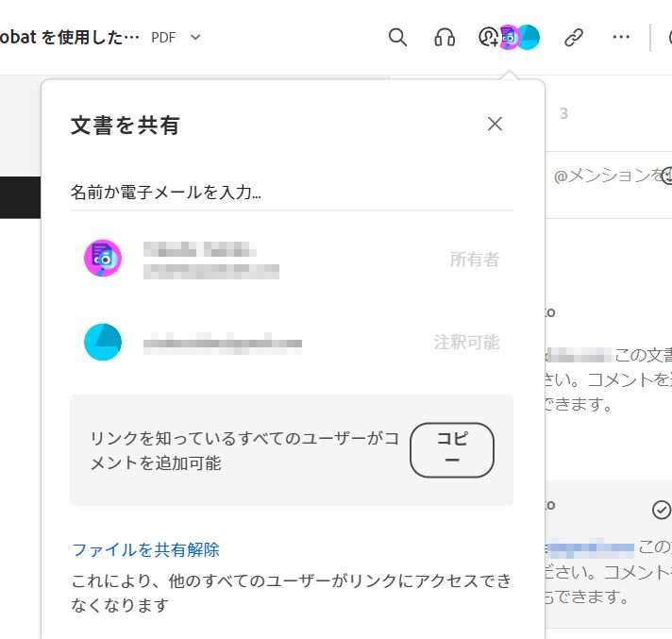Click the blue avatar of the commenter
This screenshot has width=672, height=639.
(x=103, y=342)
